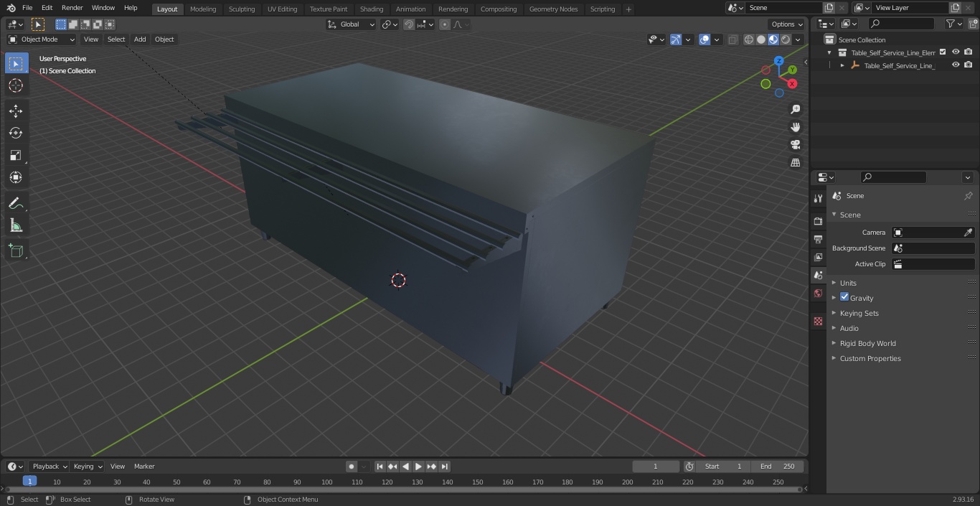Switch to rendered viewport shading
Screen dimensions: 980x506
click(786, 39)
